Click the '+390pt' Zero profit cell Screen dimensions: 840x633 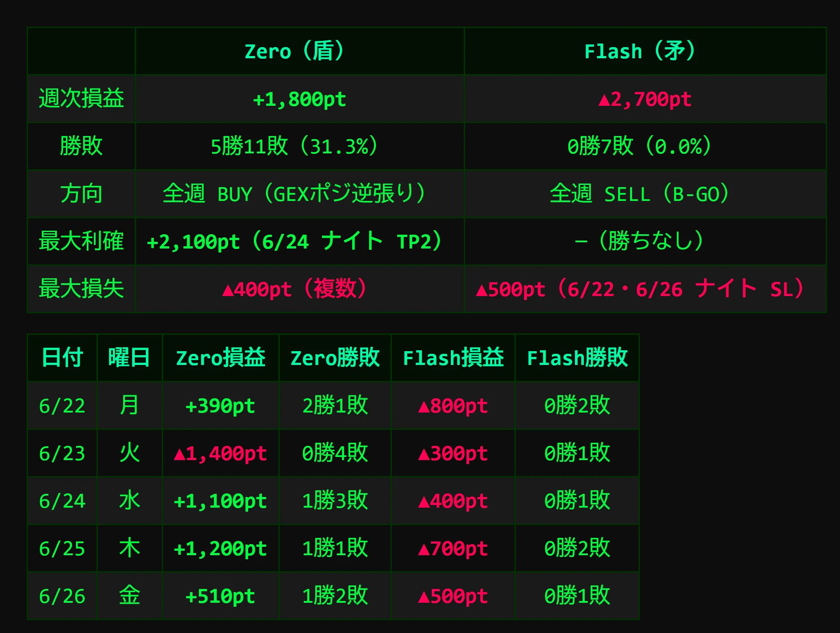[x=221, y=405]
